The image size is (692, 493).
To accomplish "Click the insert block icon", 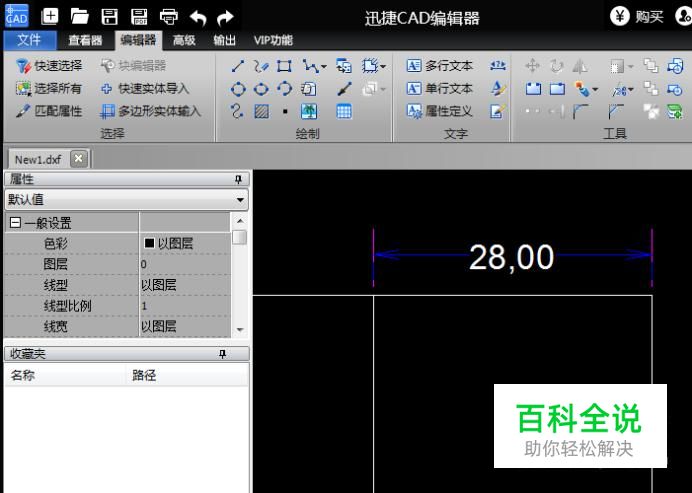I will click(344, 66).
